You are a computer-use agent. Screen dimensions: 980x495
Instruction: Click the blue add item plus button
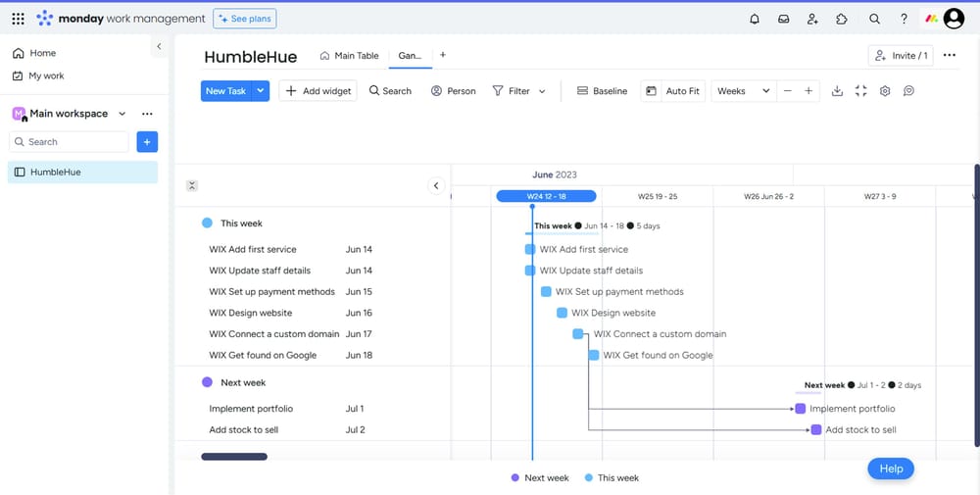pyautogui.click(x=148, y=142)
